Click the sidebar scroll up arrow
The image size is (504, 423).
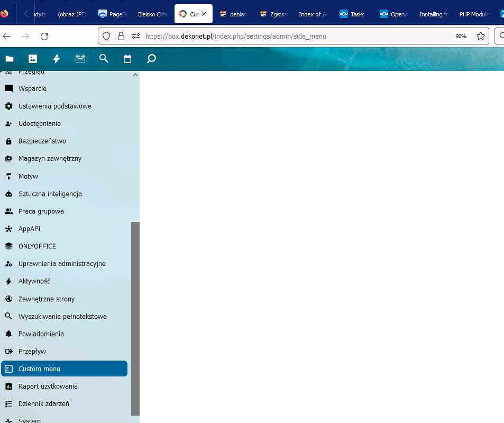135,75
